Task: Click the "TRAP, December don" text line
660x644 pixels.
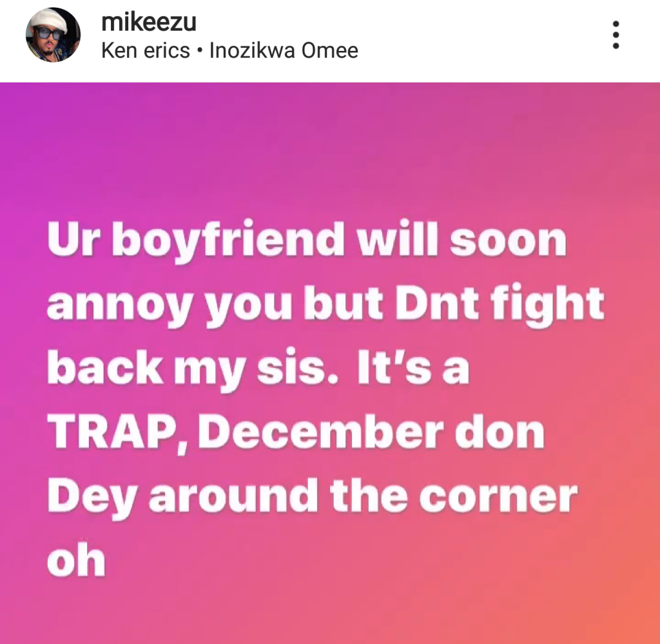Action: [x=296, y=434]
